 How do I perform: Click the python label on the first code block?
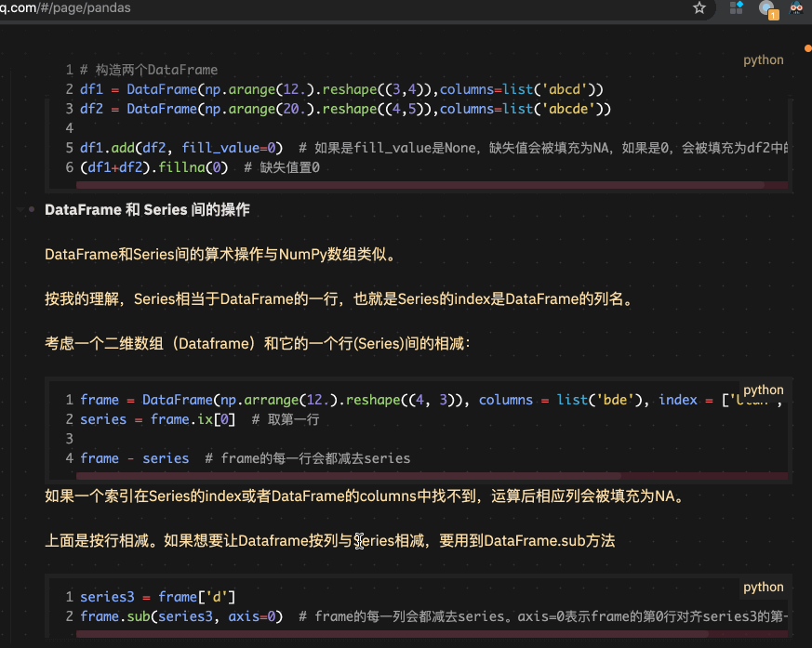tap(763, 60)
